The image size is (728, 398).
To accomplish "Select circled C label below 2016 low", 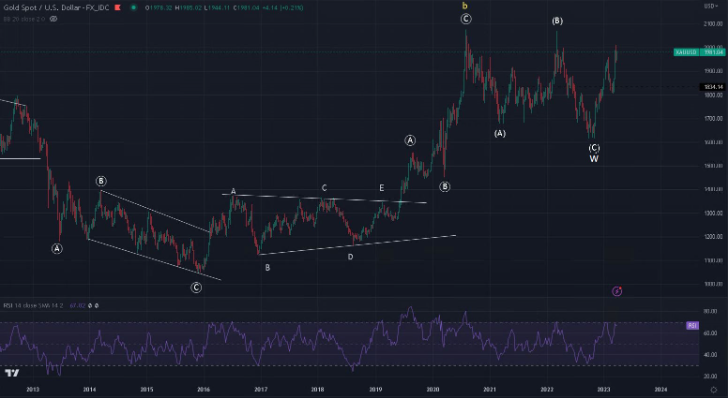I will (196, 287).
